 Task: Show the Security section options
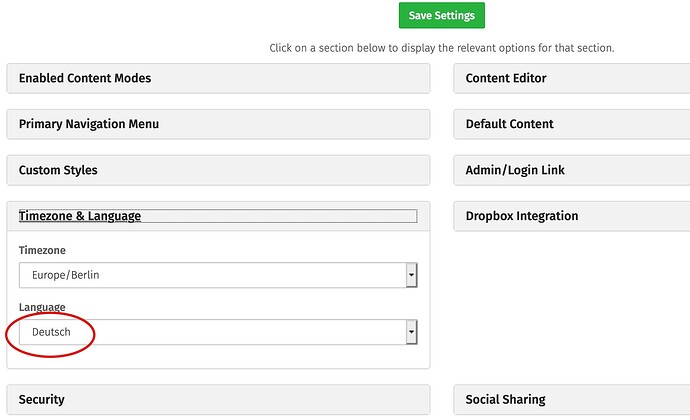(218, 400)
